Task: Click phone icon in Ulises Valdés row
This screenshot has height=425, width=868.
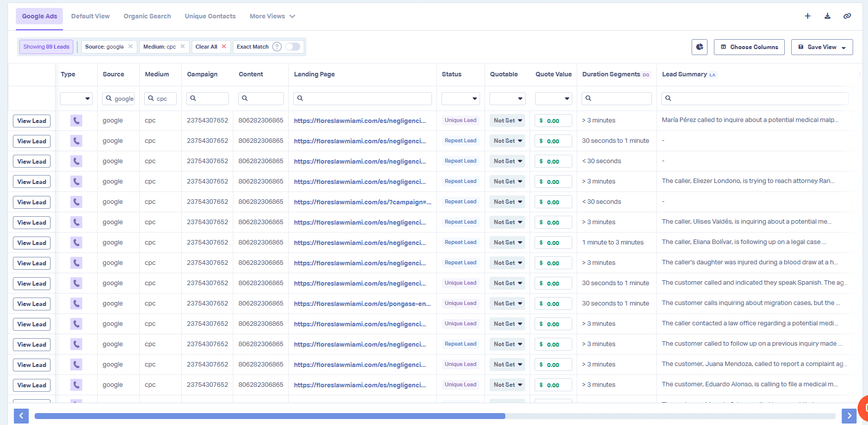Action: point(76,222)
